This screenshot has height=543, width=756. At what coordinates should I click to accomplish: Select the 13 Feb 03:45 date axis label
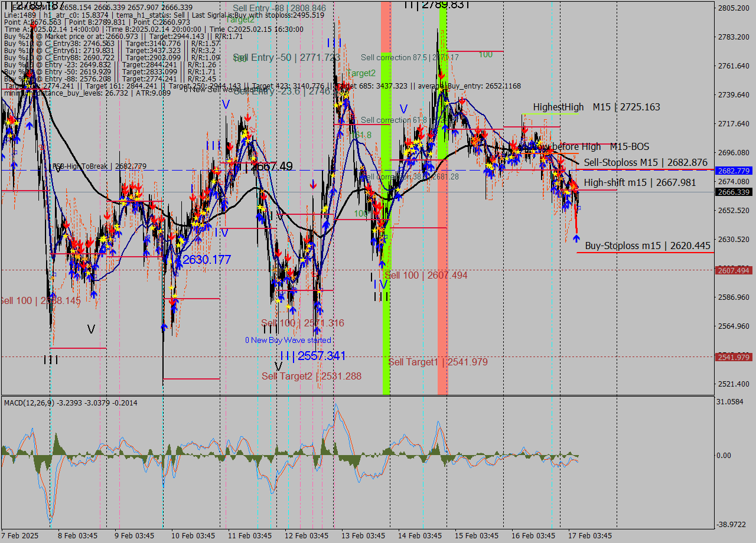tap(363, 536)
